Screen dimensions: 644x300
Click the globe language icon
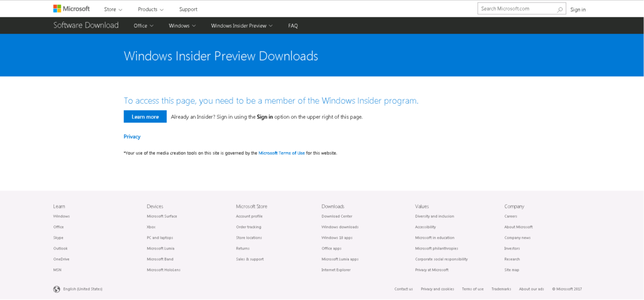[57, 289]
